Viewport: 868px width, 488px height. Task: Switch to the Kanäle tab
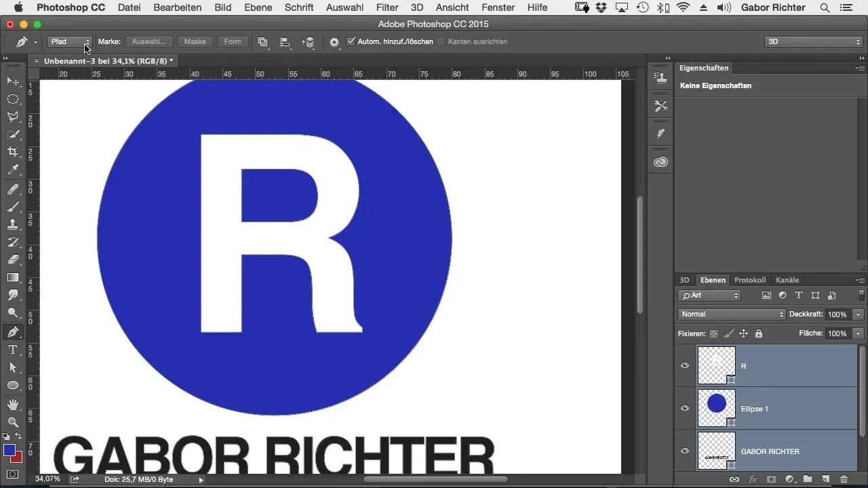[x=787, y=280]
